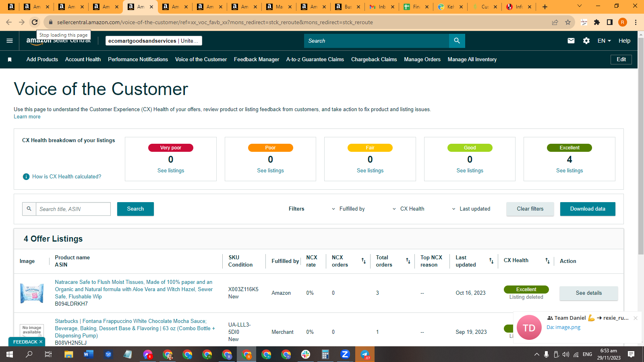Click Edit on the favorites bar
The width and height of the screenshot is (644, 362).
tap(621, 60)
